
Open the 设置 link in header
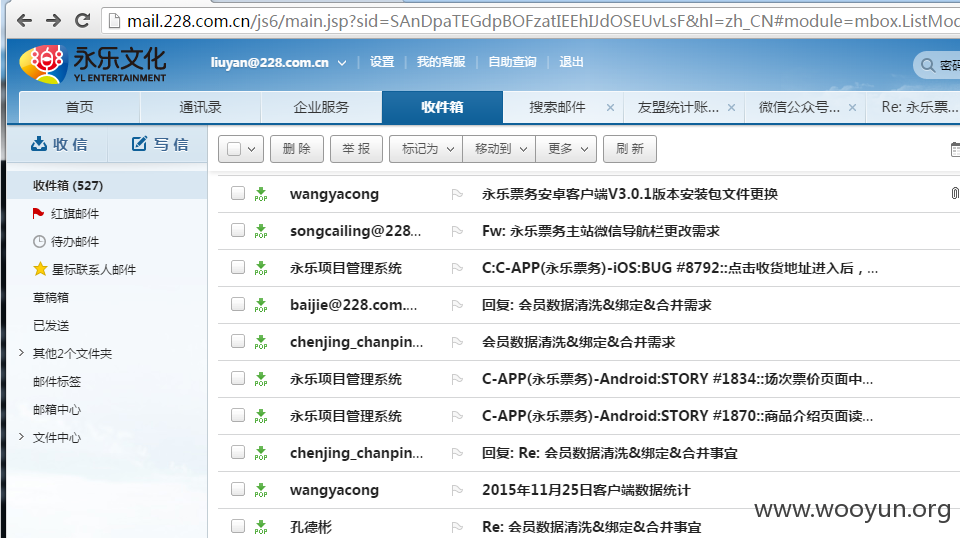(382, 62)
